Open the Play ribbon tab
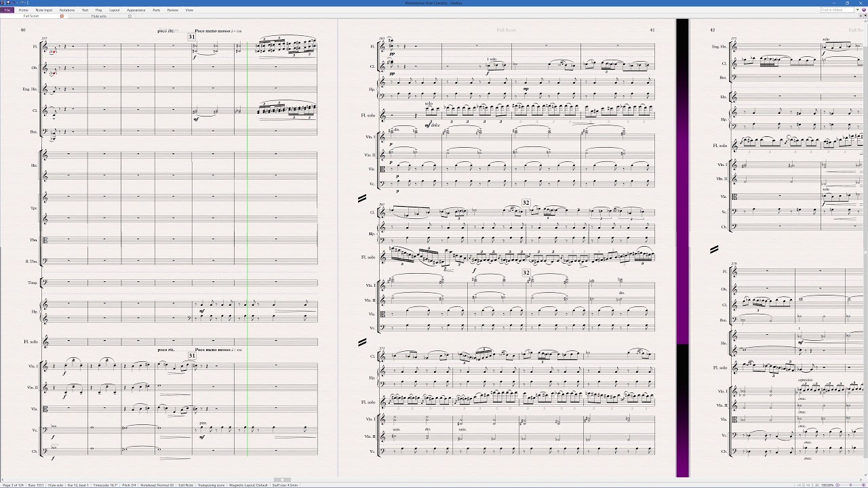Screen dimensions: 868x488 (99, 10)
